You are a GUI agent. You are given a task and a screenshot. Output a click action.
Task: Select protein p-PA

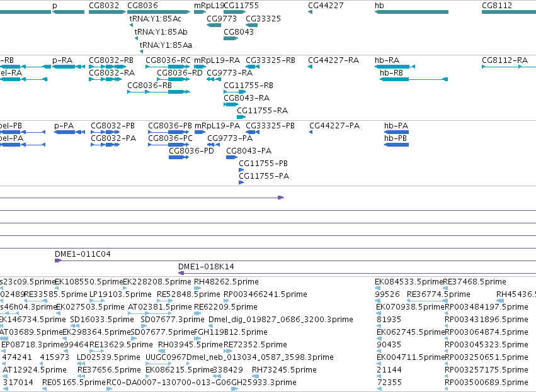[64, 126]
